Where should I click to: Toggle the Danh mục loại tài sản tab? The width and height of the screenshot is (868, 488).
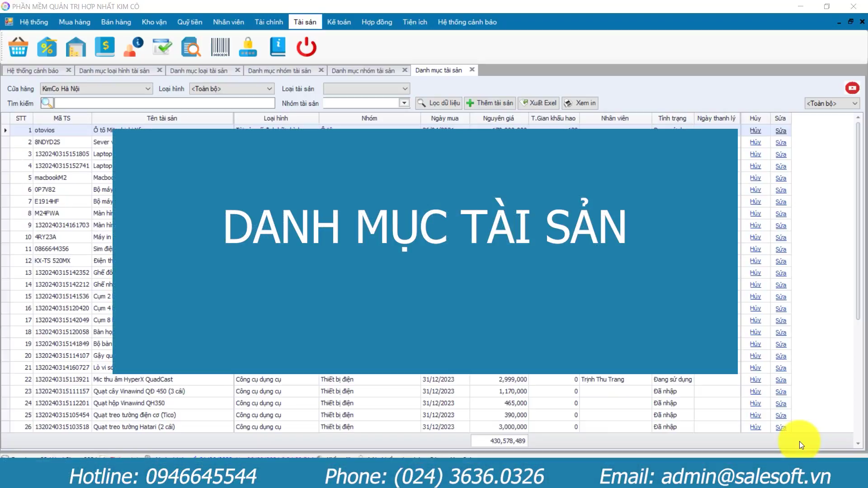(x=198, y=70)
